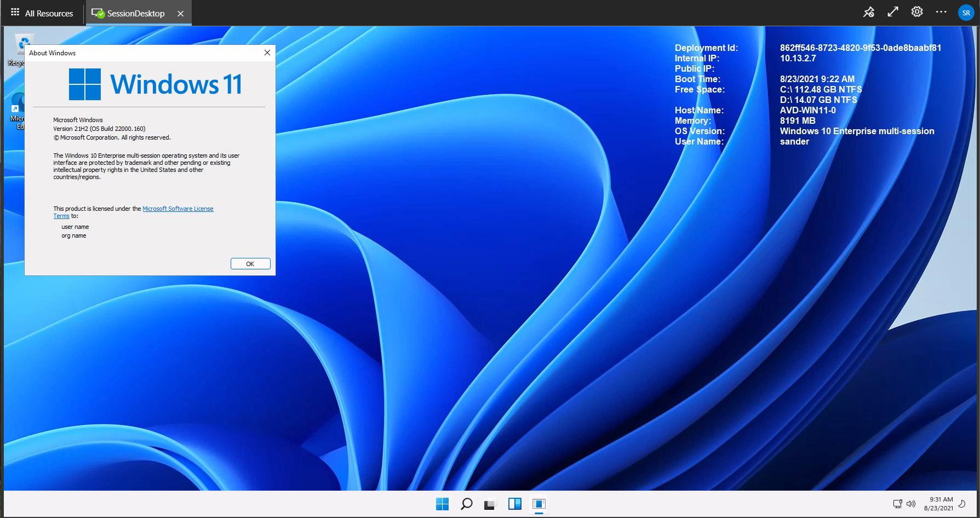The width and height of the screenshot is (980, 518).
Task: Close the SessionDesktop tab
Action: coord(180,14)
